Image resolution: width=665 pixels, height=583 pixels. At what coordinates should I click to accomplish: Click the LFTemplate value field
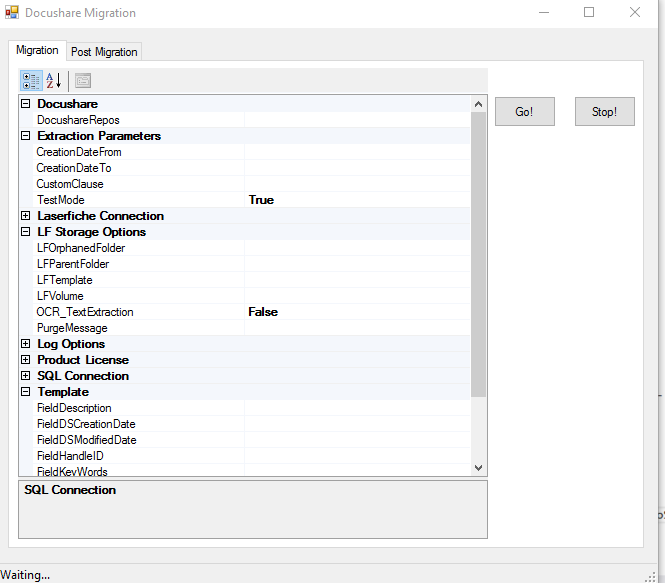point(357,280)
